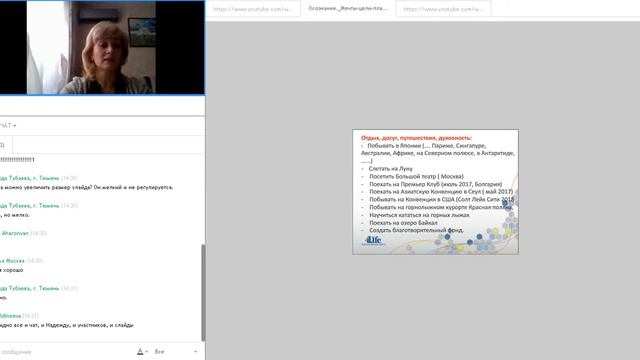Click slide line 'Посетить Большой театр (Москва)'

tap(416, 176)
